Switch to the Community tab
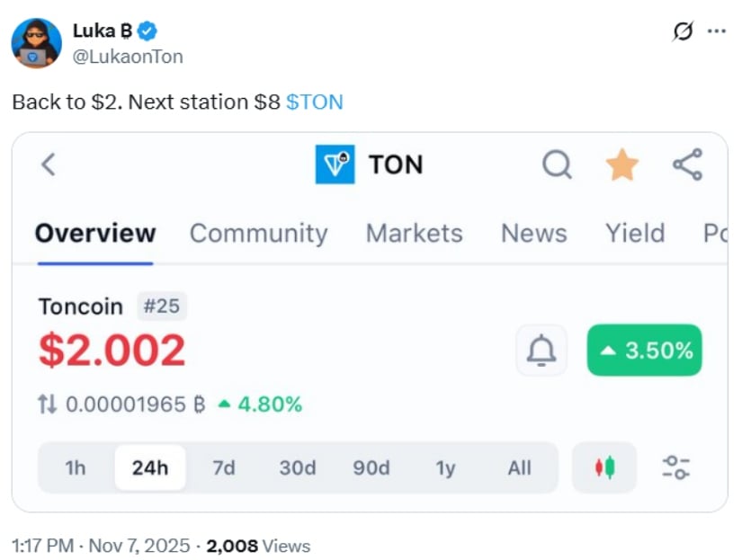The width and height of the screenshot is (742, 560). [258, 234]
